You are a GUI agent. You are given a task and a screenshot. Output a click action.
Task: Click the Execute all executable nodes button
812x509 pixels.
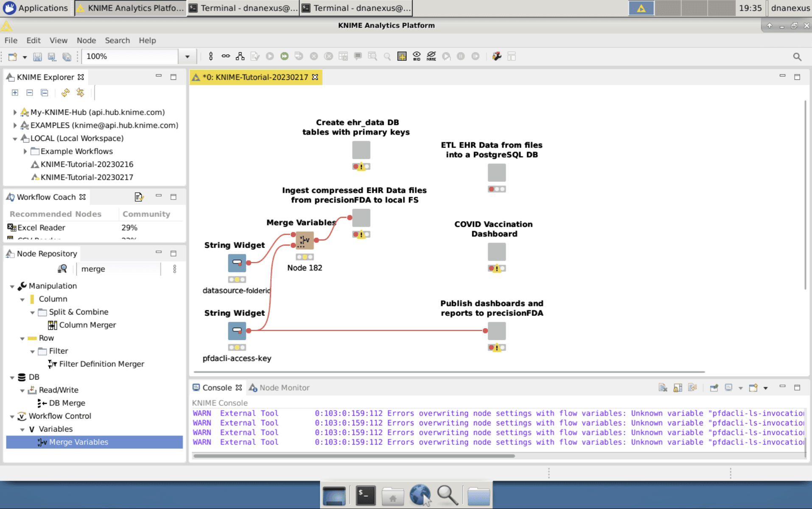(284, 56)
